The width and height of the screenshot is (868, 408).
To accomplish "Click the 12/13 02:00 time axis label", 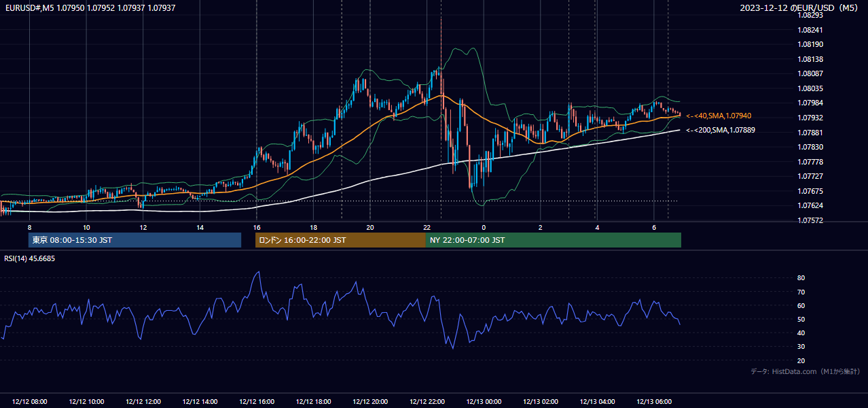I will (x=540, y=402).
